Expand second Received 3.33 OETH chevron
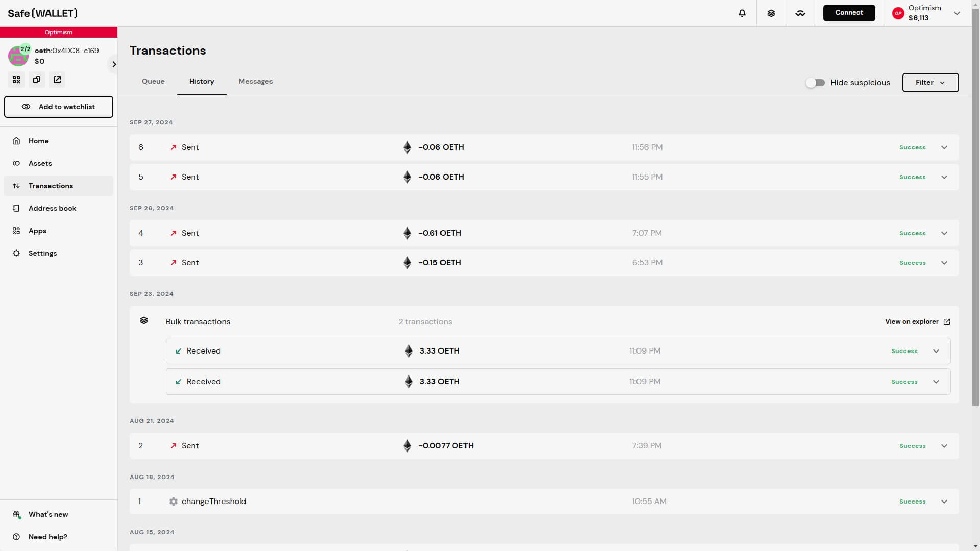The image size is (980, 551). 936,382
